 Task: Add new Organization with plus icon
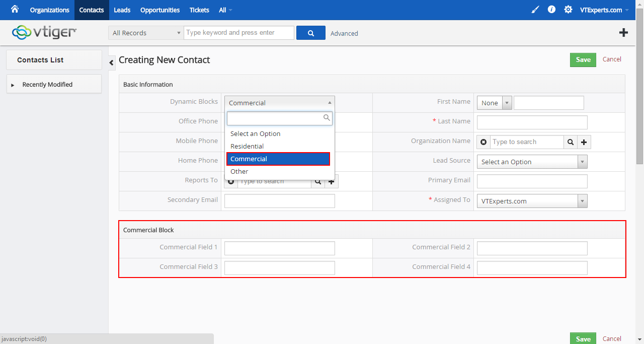(x=584, y=142)
